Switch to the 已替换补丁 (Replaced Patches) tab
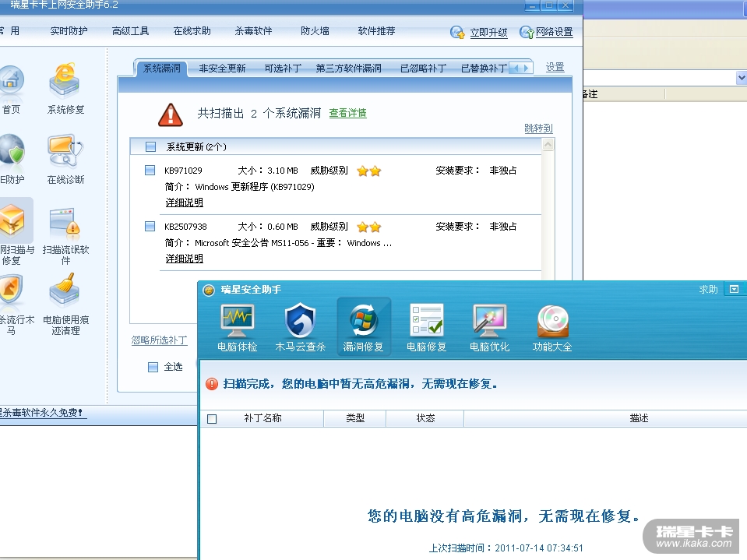The height and width of the screenshot is (560, 747). click(484, 69)
